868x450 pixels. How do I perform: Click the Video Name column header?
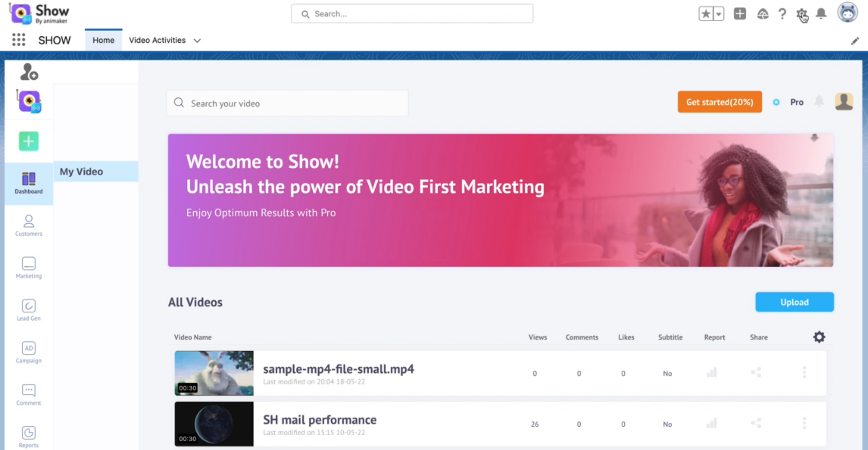pyautogui.click(x=193, y=337)
